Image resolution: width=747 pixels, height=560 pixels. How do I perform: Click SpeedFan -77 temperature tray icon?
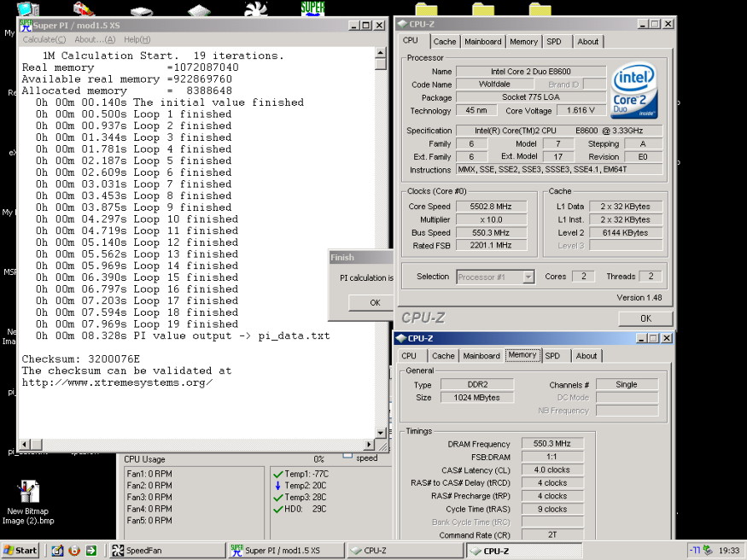(695, 551)
